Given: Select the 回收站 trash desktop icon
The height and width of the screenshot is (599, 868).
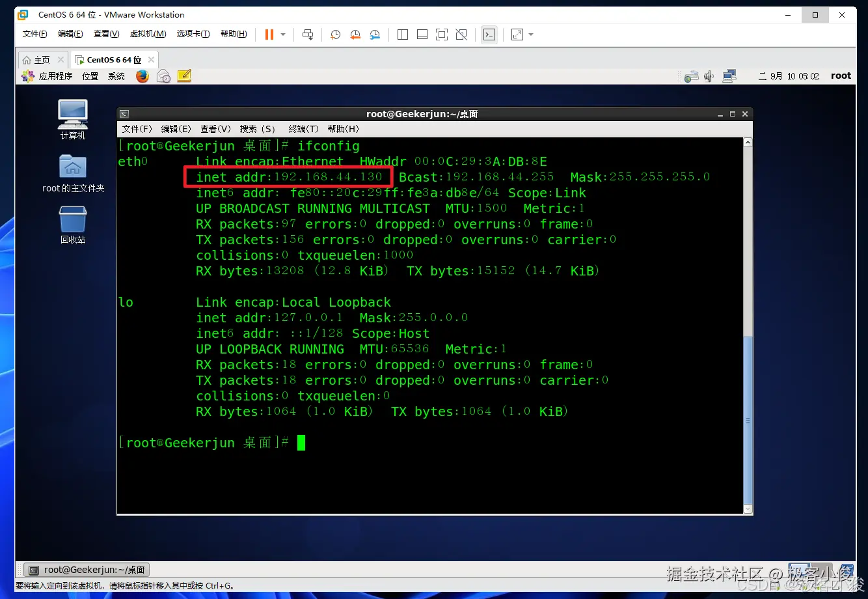Looking at the screenshot, I should [x=73, y=225].
